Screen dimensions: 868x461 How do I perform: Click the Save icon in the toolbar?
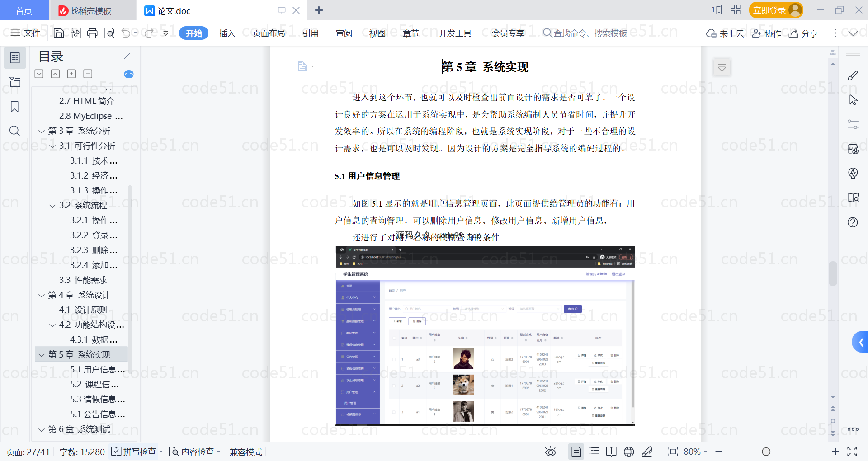pos(59,33)
